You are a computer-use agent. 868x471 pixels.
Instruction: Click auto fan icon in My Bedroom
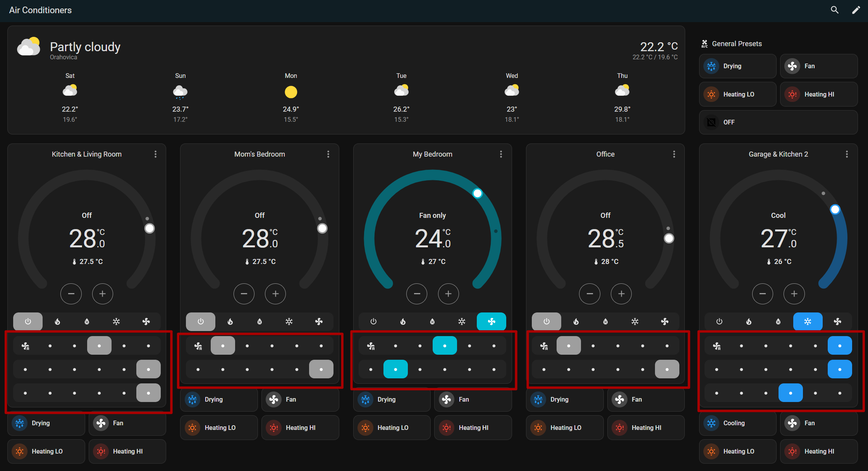371,346
